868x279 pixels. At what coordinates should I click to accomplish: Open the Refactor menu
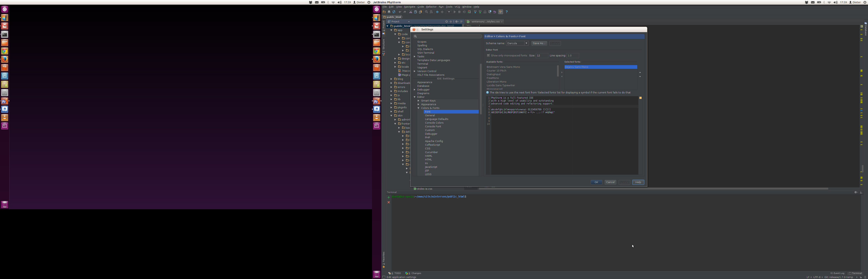[431, 7]
